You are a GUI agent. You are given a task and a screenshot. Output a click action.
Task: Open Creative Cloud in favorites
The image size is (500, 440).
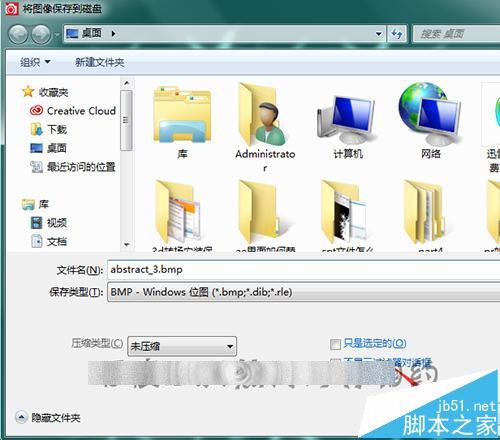point(81,111)
